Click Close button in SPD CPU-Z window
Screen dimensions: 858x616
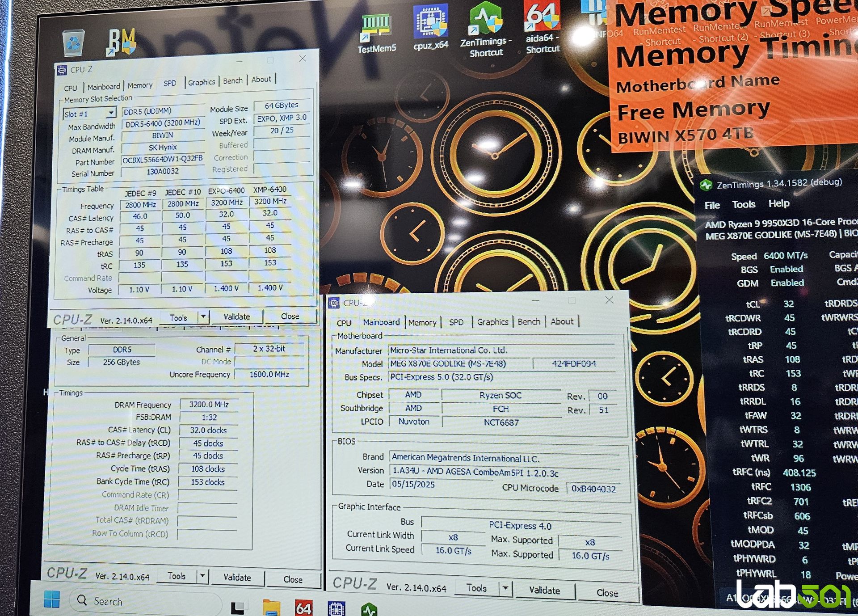pyautogui.click(x=290, y=316)
